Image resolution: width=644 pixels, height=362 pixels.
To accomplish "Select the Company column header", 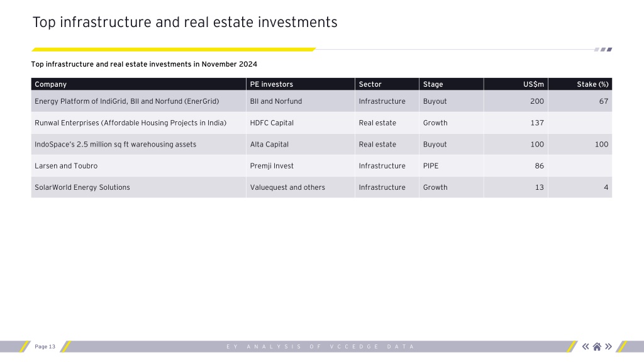I will (138, 84).
